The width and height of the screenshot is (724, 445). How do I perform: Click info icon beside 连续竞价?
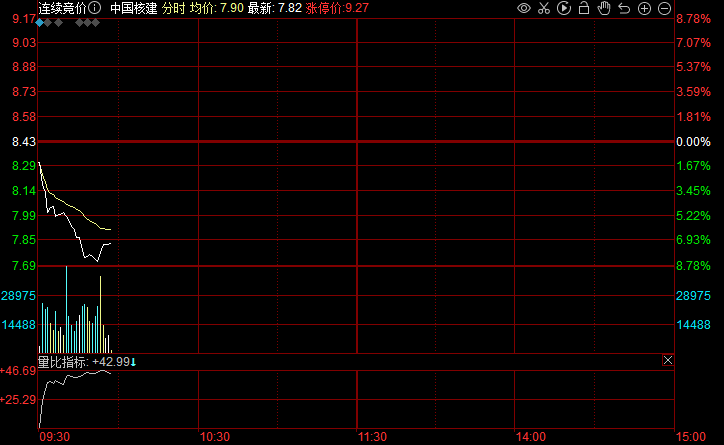point(94,8)
